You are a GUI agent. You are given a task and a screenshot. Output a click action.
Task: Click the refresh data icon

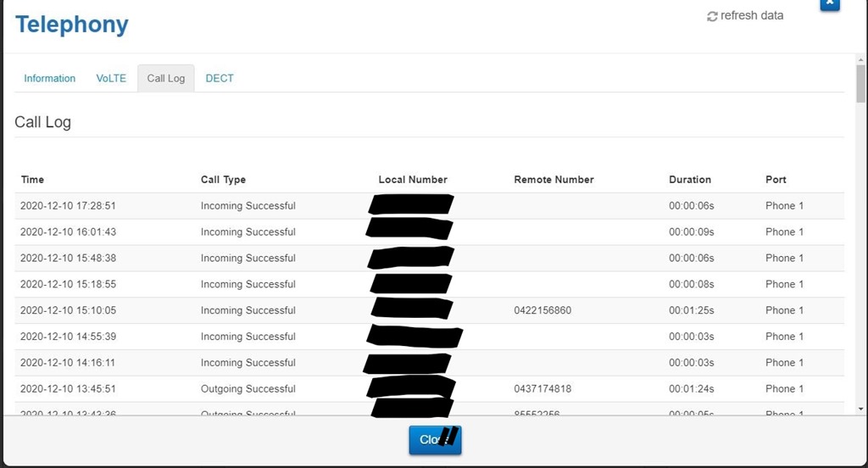[712, 16]
